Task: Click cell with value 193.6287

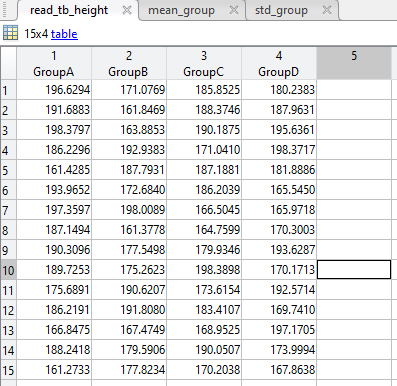Action: (279, 250)
